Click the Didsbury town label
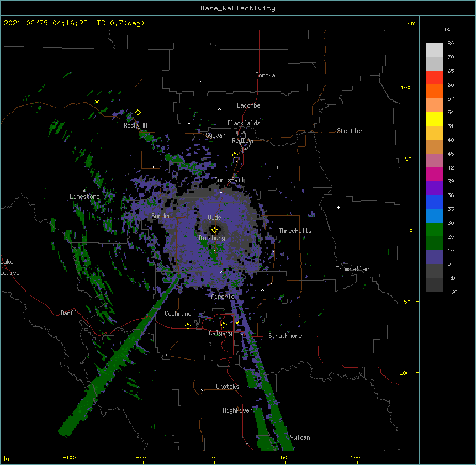The height and width of the screenshot is (465, 476). click(212, 238)
